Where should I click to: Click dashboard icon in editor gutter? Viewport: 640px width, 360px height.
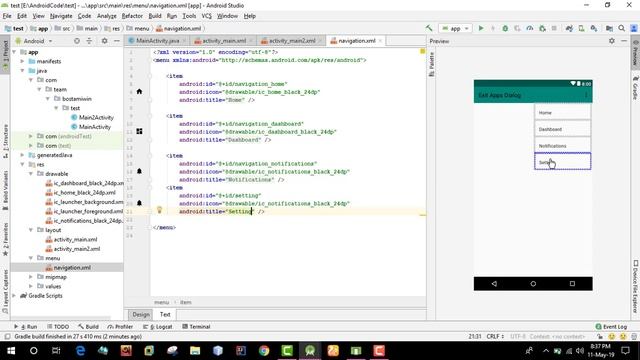[139, 131]
